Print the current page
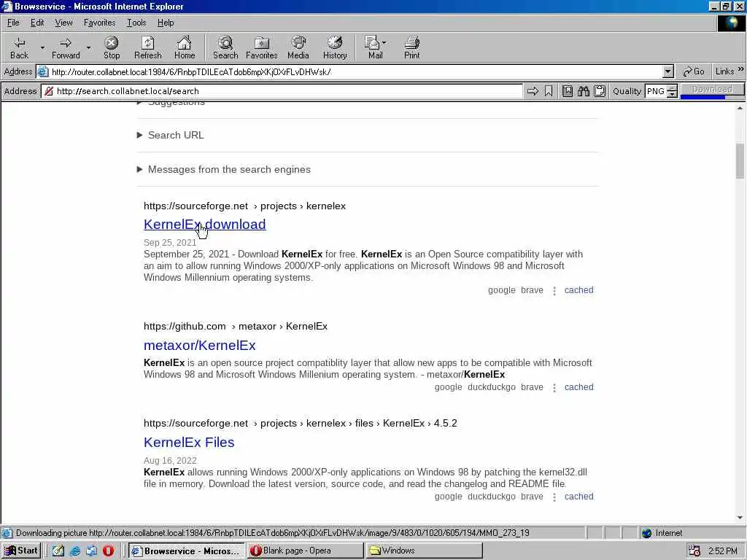 tap(412, 47)
